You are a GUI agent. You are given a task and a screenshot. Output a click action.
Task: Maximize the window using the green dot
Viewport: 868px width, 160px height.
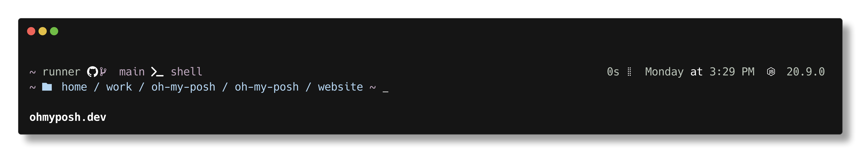pyautogui.click(x=54, y=31)
